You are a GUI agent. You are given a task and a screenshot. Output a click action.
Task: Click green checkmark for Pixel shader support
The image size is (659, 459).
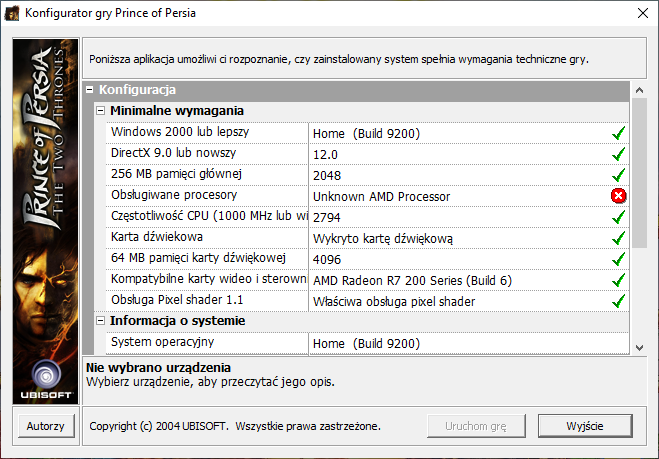coord(619,301)
